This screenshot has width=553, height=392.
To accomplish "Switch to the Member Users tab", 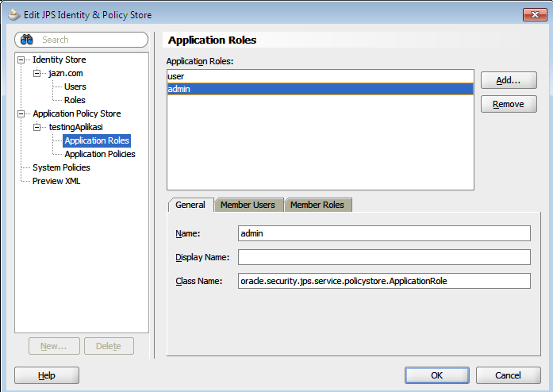I will [x=248, y=205].
